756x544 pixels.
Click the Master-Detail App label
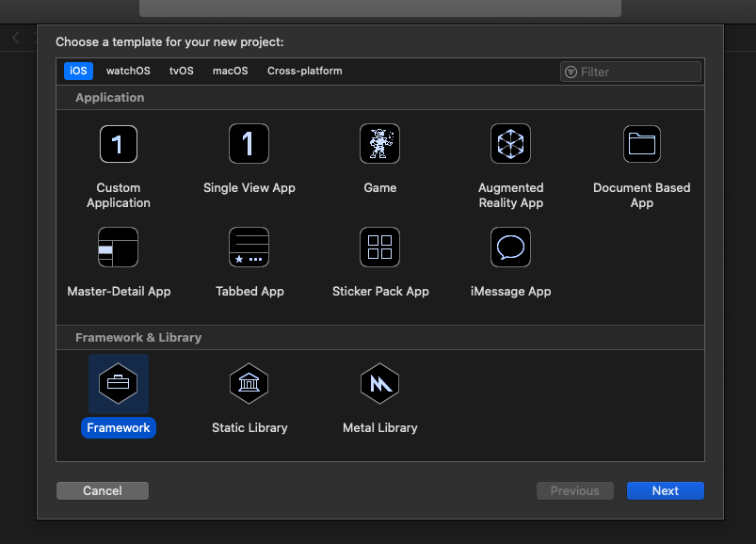(119, 292)
